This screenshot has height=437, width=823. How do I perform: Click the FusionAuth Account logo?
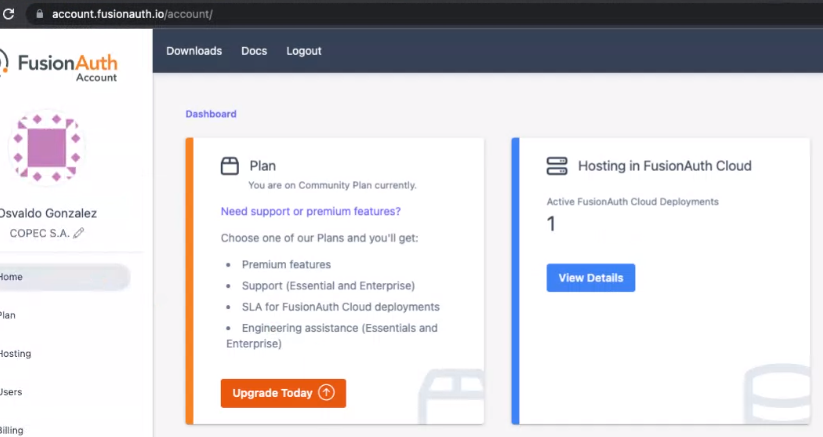[58, 67]
